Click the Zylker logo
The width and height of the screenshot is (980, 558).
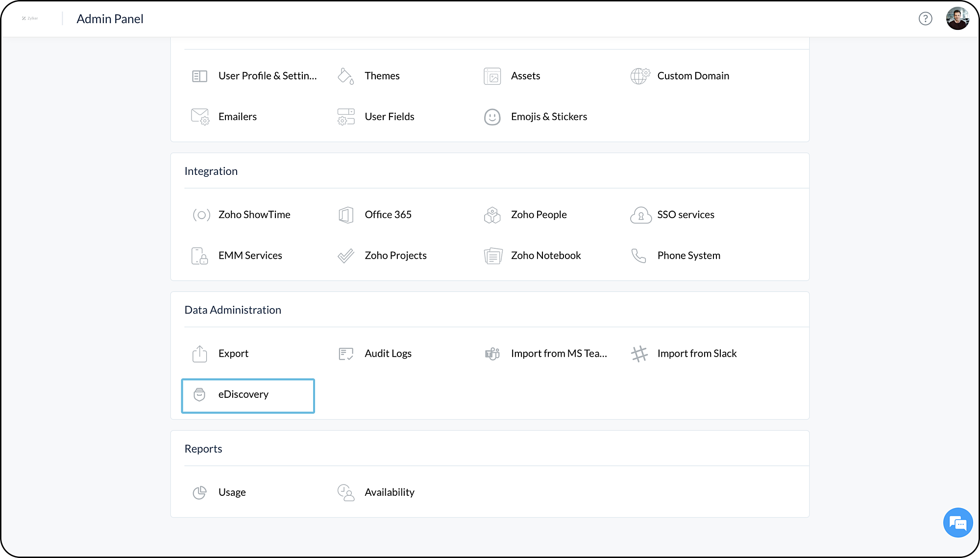(30, 18)
